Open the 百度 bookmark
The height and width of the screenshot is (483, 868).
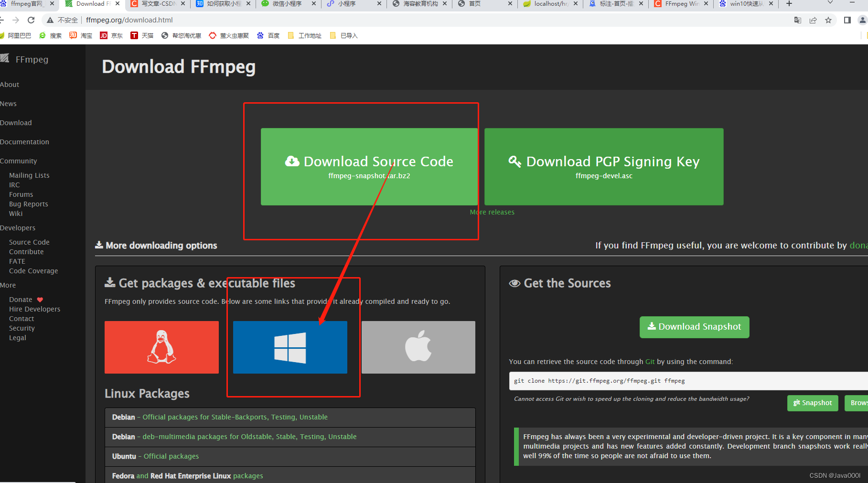[268, 35]
